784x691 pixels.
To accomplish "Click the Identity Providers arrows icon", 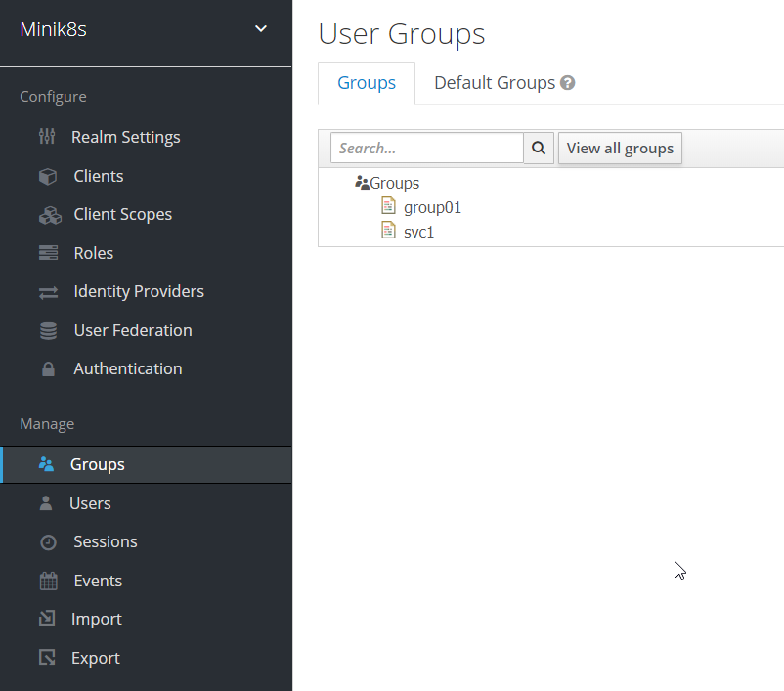I will tap(49, 292).
